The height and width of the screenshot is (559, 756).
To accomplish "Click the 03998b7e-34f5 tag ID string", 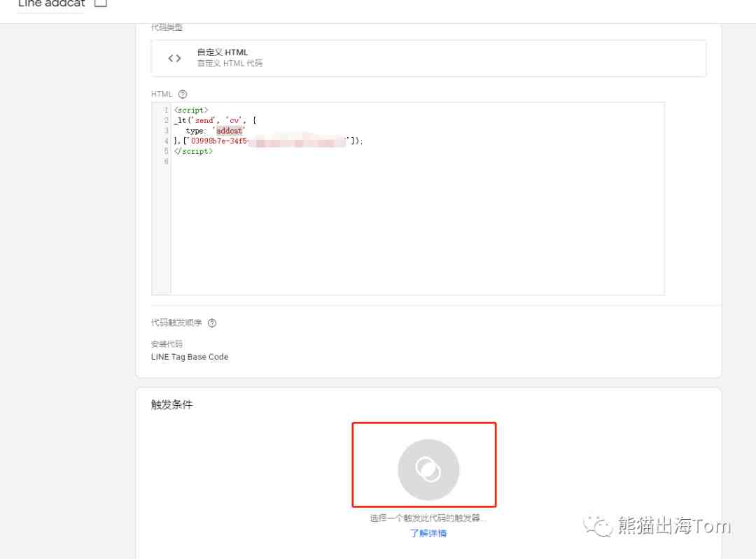I will coord(219,141).
